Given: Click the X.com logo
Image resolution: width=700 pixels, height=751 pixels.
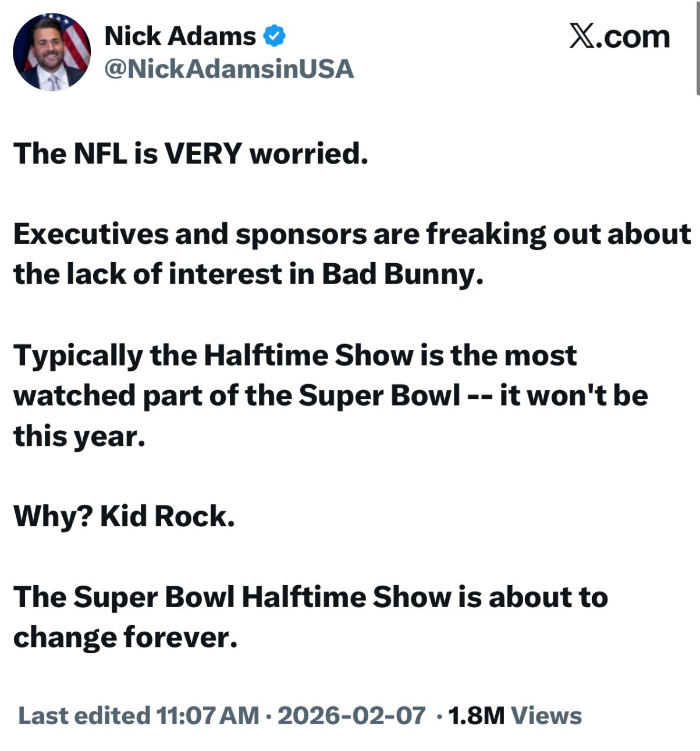Looking at the screenshot, I should click(619, 37).
